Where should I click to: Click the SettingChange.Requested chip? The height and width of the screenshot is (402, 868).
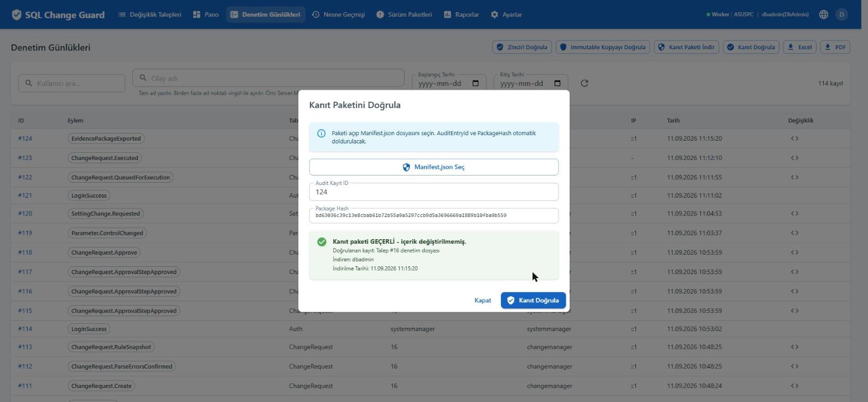coord(106,213)
